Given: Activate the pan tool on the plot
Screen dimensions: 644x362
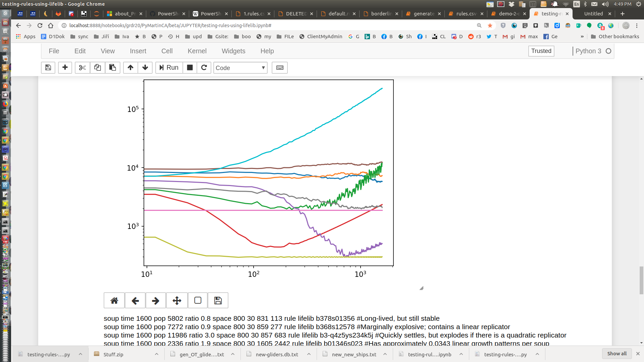Looking at the screenshot, I should tap(177, 300).
